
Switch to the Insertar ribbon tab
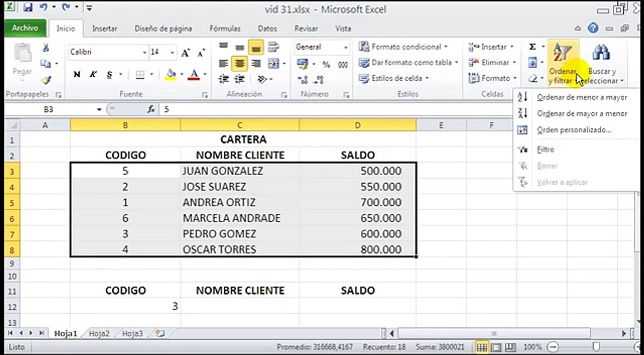tap(104, 29)
